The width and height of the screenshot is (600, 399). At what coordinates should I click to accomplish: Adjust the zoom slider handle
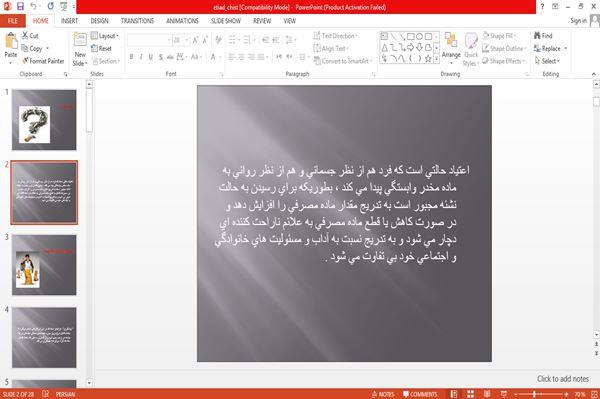pyautogui.click(x=534, y=394)
